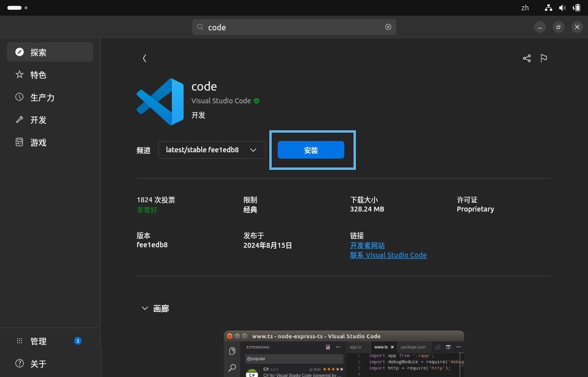Click the updates badge showing 3
Screen dimensions: 588x377
coord(77,341)
